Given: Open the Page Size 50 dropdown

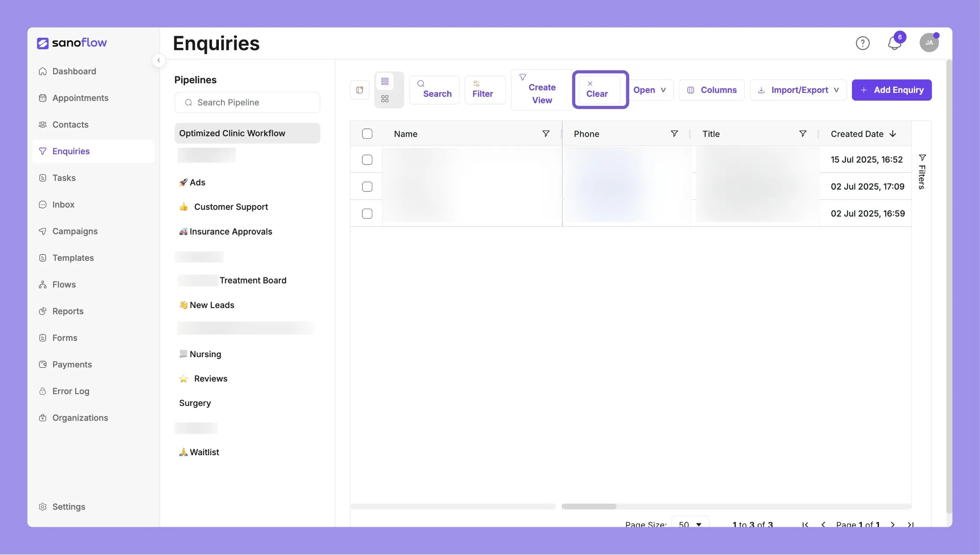Looking at the screenshot, I should pyautogui.click(x=690, y=523).
